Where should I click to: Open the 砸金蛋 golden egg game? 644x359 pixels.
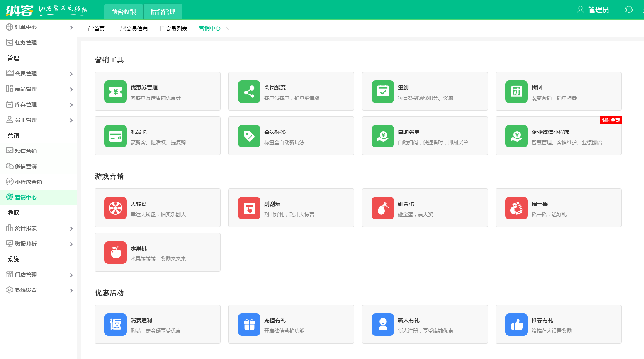pos(382,208)
